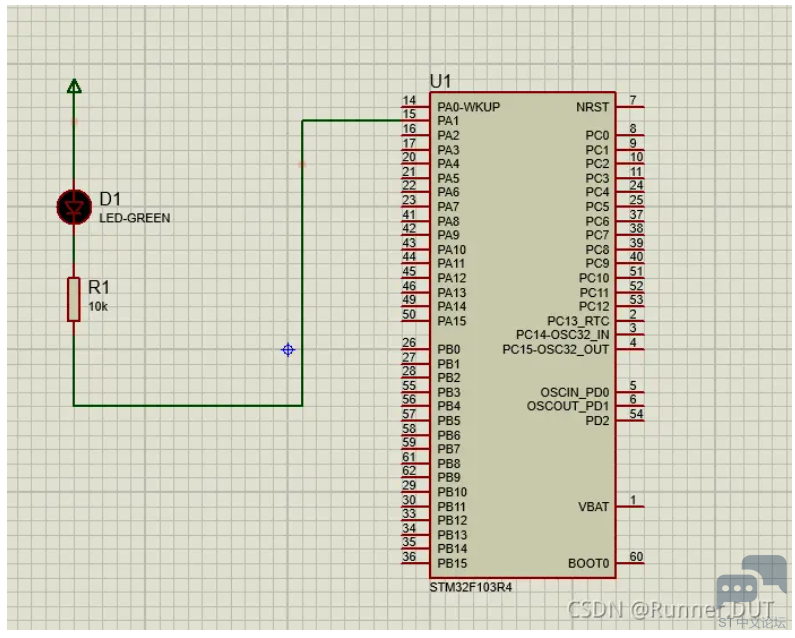Viewport: 795px width, 638px height.
Task: Click the PB1 pin label
Action: pyautogui.click(x=449, y=364)
